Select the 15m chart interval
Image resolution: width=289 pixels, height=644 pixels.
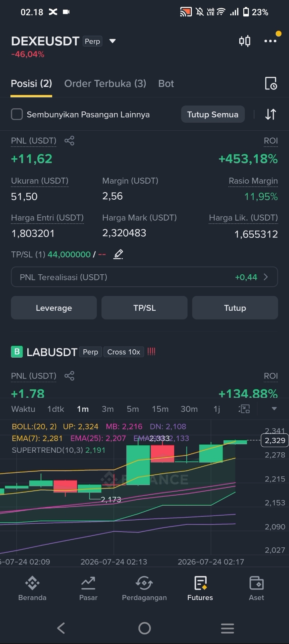[x=160, y=409]
